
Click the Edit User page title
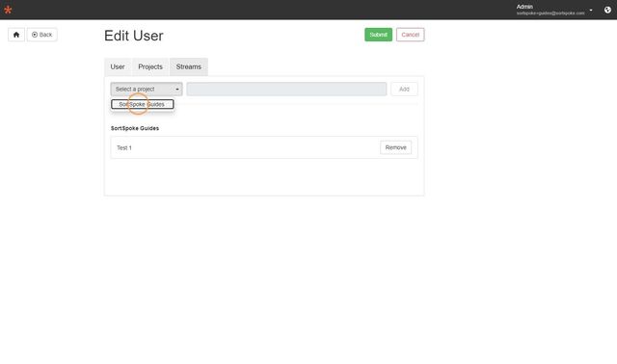[x=134, y=36]
